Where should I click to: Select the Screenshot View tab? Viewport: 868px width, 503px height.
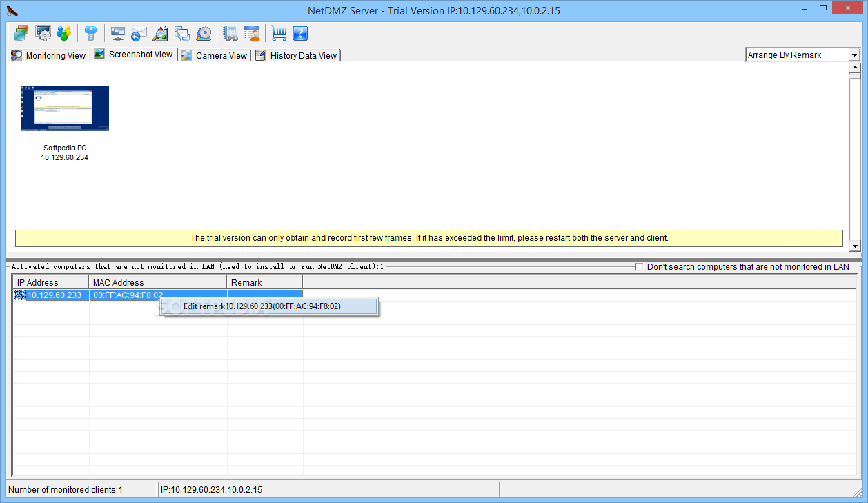(133, 54)
